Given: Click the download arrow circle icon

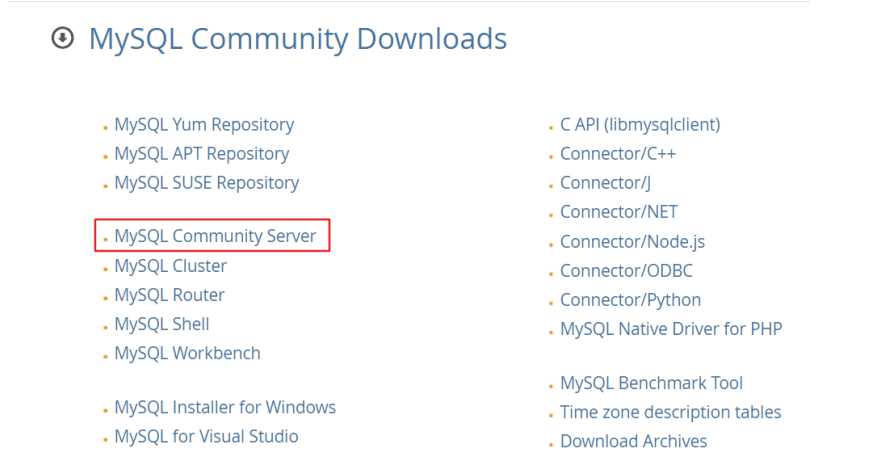Looking at the screenshot, I should tap(63, 38).
